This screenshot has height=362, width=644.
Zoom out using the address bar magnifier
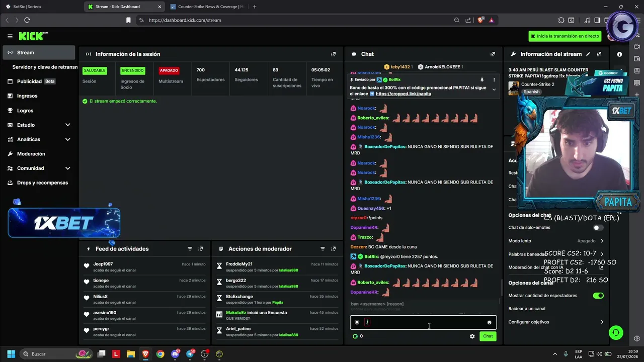[x=457, y=20]
